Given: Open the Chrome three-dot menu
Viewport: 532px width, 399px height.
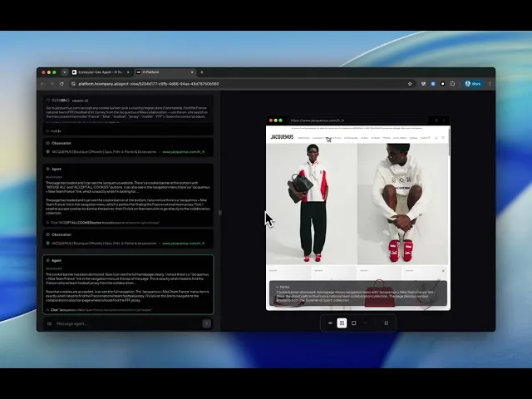Looking at the screenshot, I should coord(490,84).
